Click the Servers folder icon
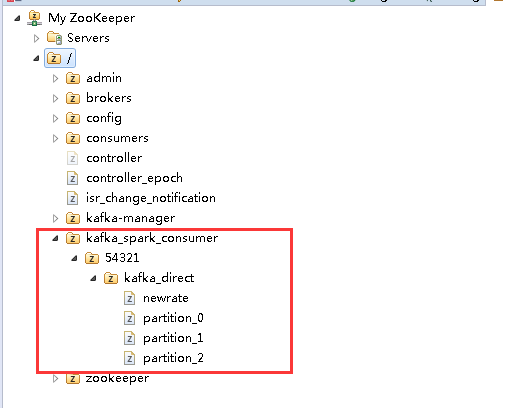 [x=54, y=38]
